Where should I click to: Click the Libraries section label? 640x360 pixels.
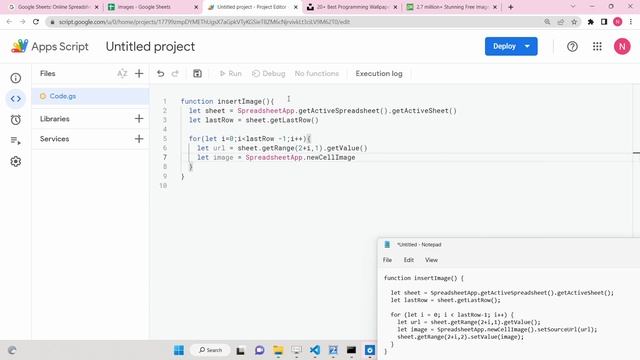click(x=55, y=119)
